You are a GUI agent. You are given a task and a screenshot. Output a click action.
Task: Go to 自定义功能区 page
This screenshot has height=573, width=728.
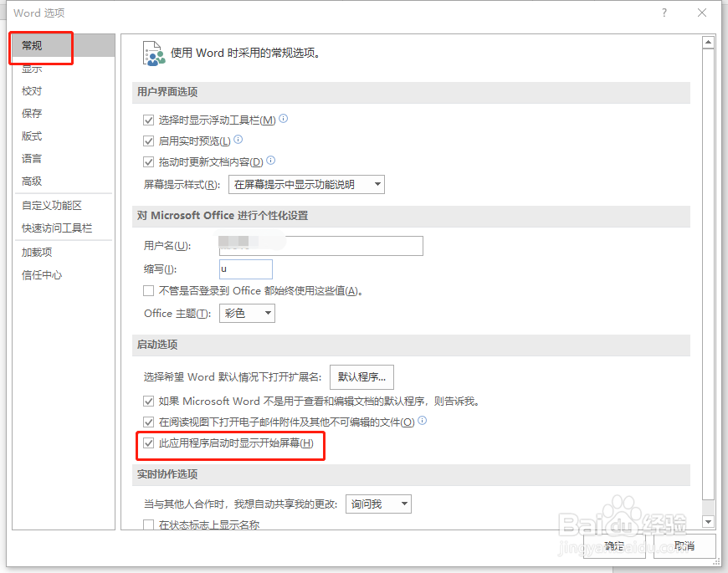(52, 205)
